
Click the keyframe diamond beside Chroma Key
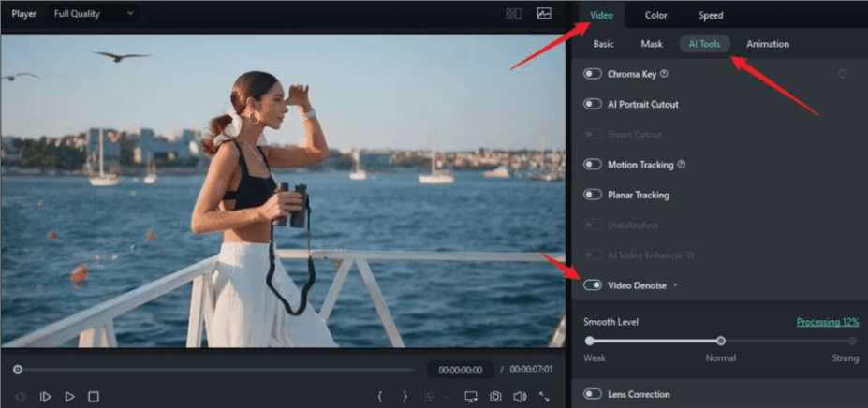(842, 74)
